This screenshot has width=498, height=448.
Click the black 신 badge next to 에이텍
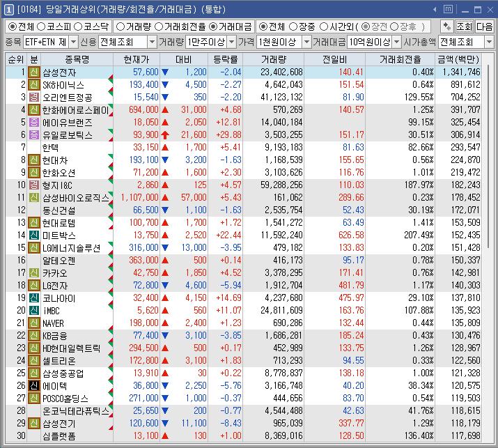tap(34, 386)
